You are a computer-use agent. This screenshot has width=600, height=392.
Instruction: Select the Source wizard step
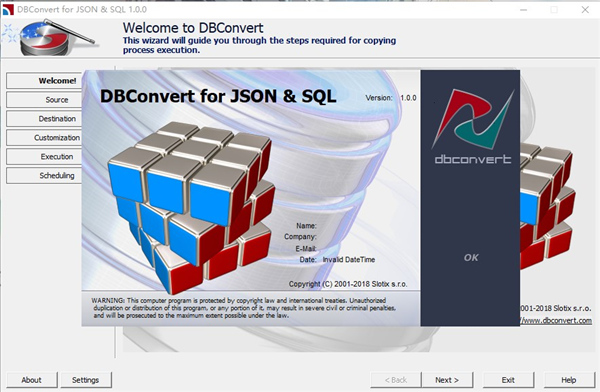pos(44,100)
